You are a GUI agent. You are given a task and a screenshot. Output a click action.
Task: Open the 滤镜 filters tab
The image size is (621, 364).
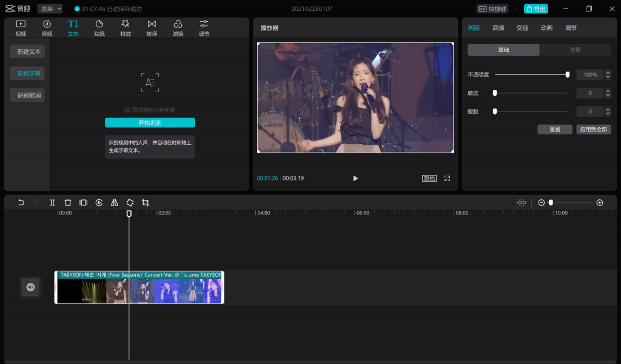tap(178, 28)
